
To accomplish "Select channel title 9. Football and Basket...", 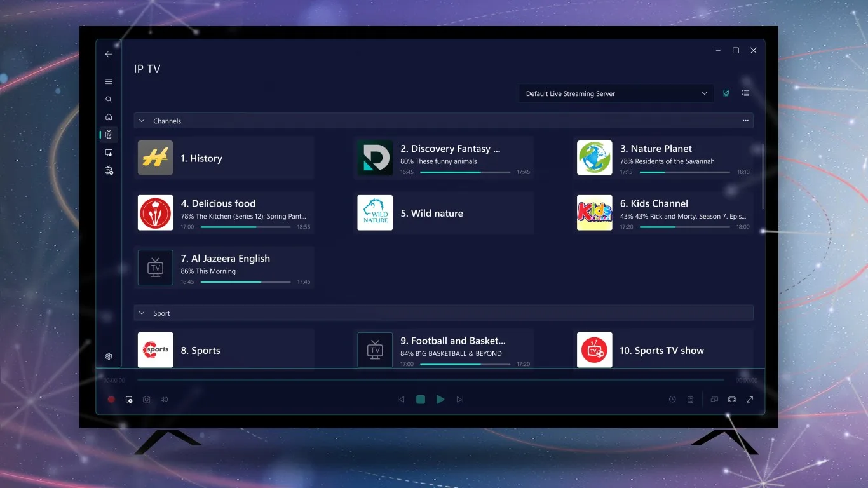I will (453, 341).
